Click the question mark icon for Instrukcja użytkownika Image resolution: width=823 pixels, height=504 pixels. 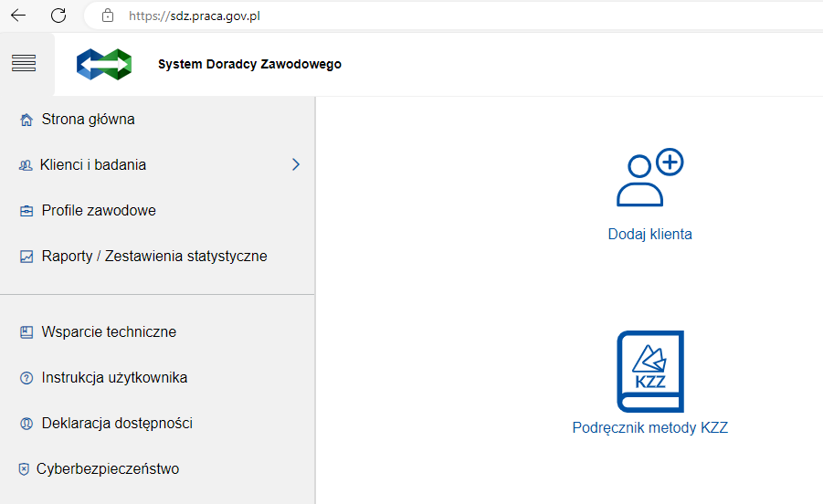tap(26, 378)
